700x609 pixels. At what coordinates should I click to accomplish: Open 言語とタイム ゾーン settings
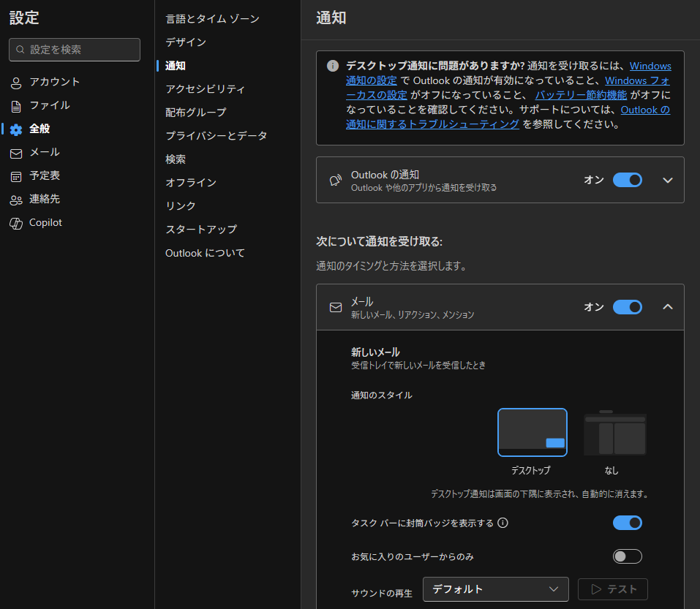pos(213,19)
